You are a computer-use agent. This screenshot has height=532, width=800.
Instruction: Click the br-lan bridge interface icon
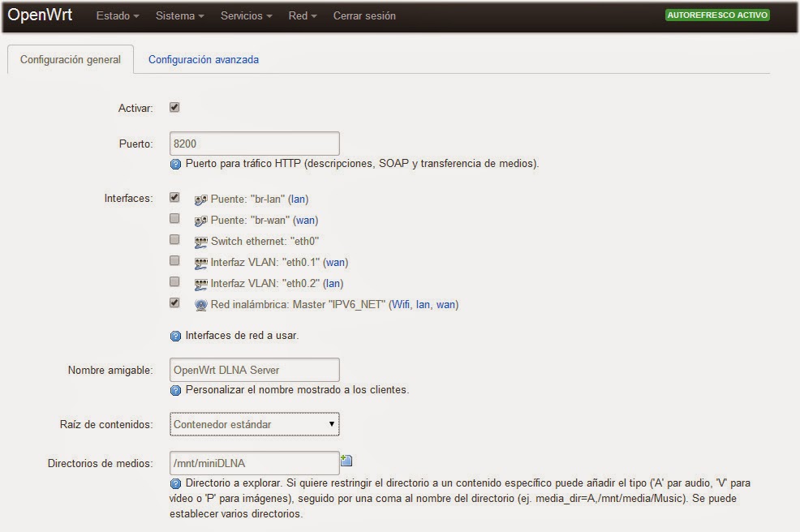[x=201, y=199]
